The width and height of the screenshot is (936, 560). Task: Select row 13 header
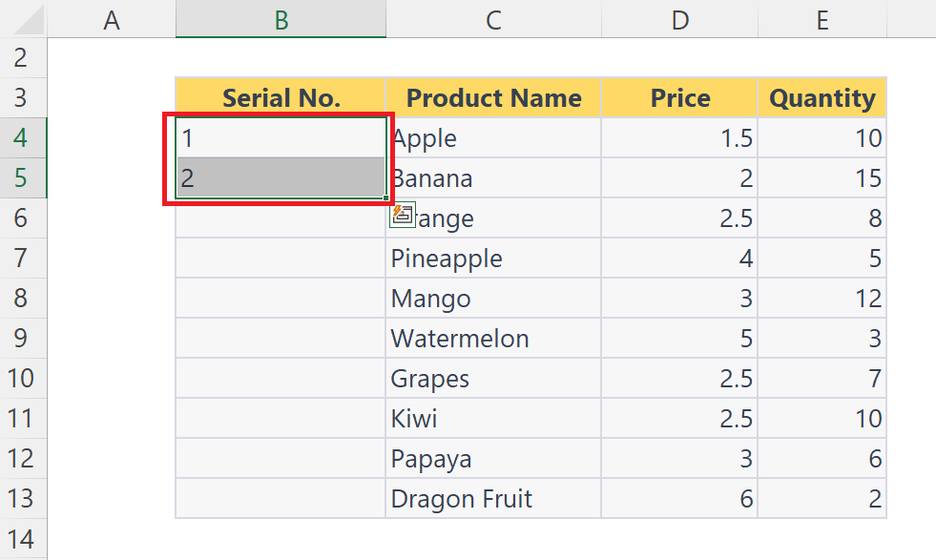[x=23, y=499]
